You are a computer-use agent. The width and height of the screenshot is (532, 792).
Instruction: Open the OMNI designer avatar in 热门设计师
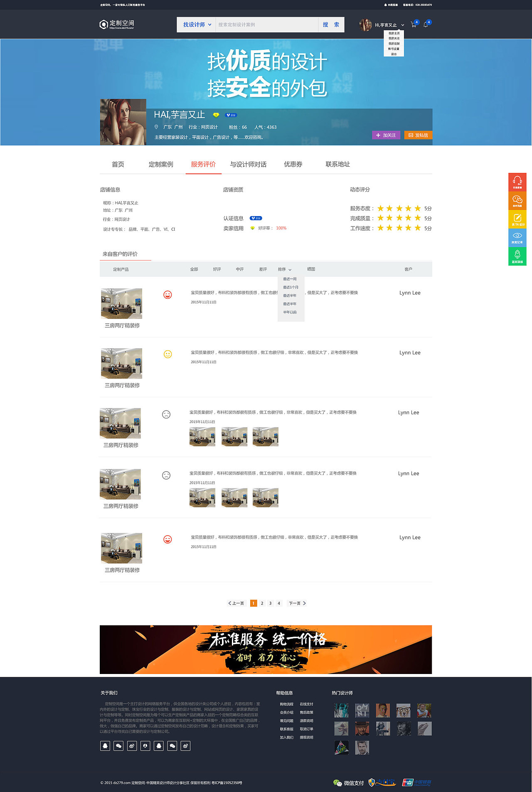[362, 711]
